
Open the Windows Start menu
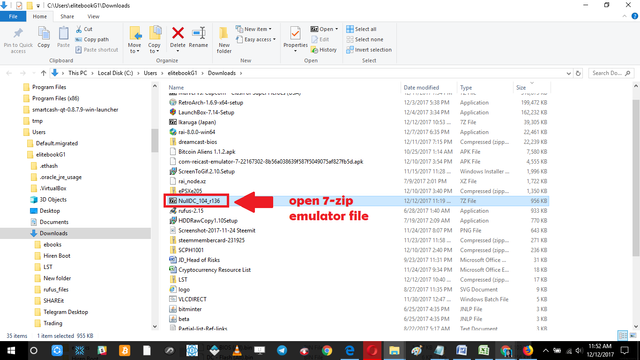11,351
